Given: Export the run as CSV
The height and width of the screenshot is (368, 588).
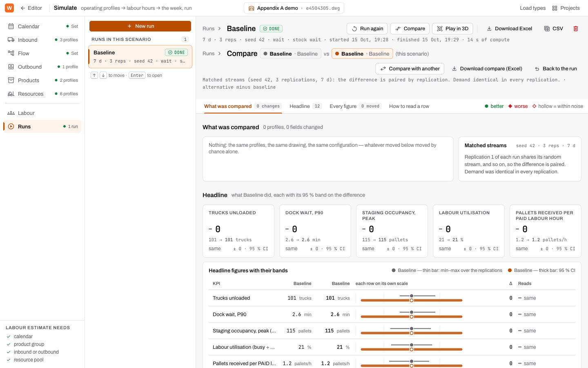Looking at the screenshot, I should 553,29.
